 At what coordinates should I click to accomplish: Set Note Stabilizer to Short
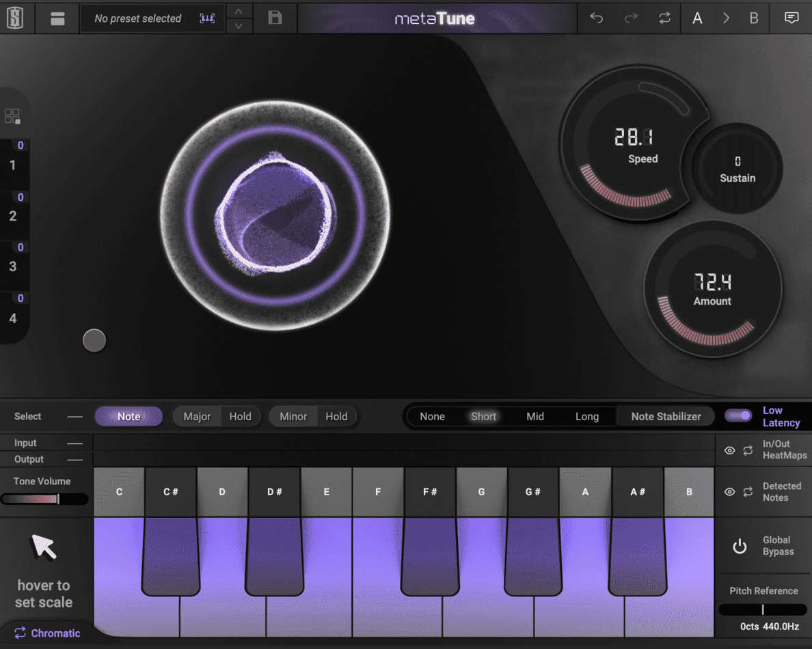point(484,416)
